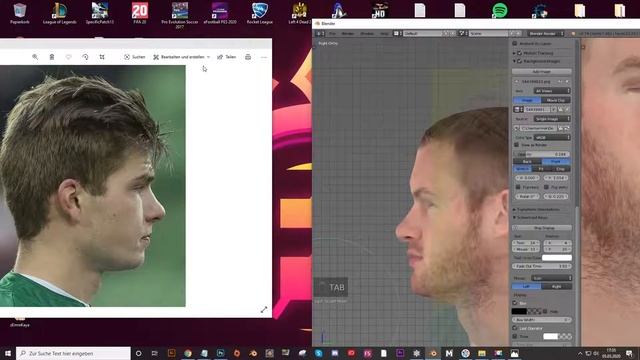This screenshot has height=360, width=640.
Task: Click Teilen share button in Photos
Action: click(227, 57)
